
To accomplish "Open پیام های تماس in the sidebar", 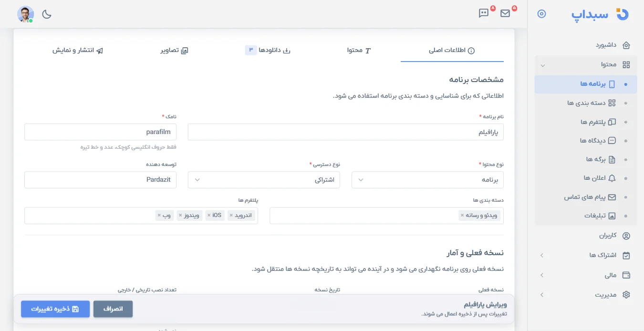I will 586,197.
